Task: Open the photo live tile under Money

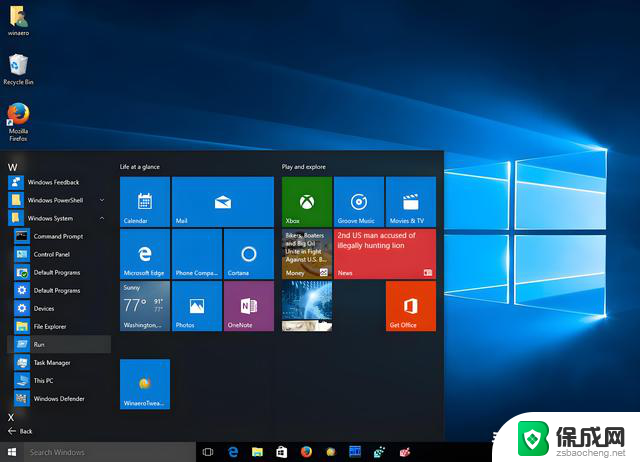Action: (x=307, y=306)
